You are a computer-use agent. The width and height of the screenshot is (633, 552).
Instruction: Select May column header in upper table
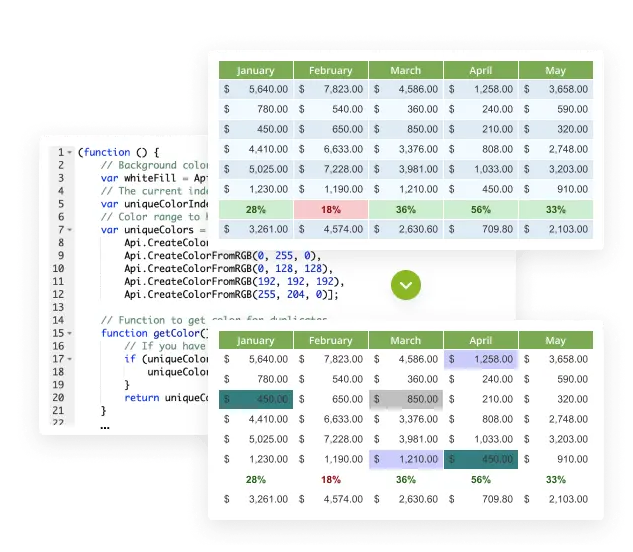(x=555, y=70)
